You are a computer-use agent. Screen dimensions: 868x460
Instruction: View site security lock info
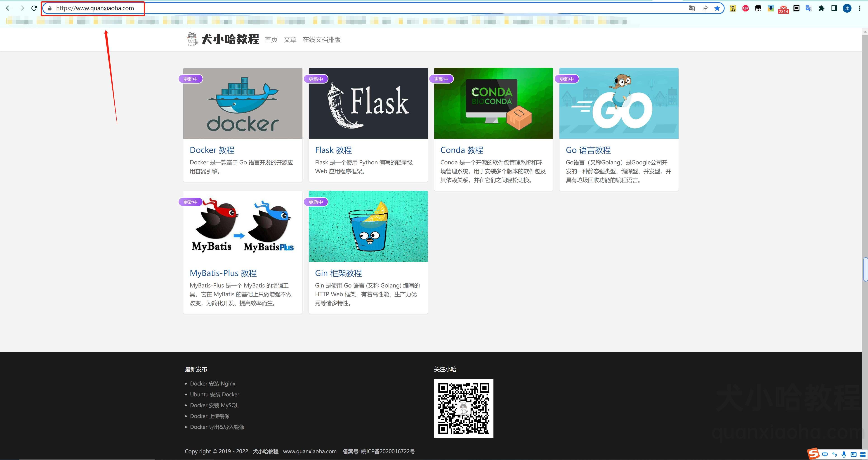pos(50,8)
